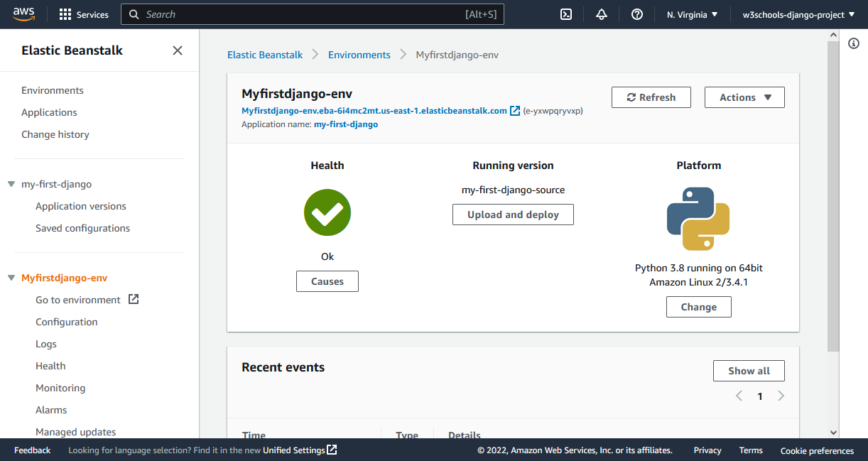Click the info panel icon at right

[854, 44]
